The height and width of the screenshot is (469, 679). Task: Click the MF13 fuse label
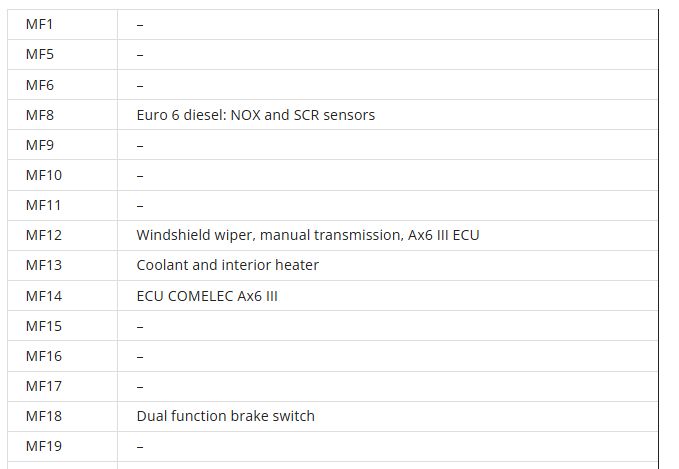click(x=44, y=265)
